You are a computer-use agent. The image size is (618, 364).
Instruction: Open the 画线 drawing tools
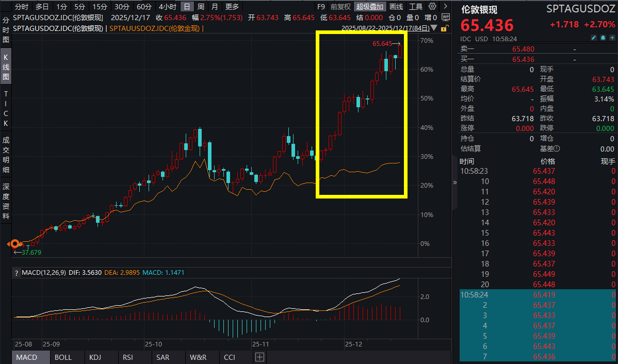[x=396, y=6]
